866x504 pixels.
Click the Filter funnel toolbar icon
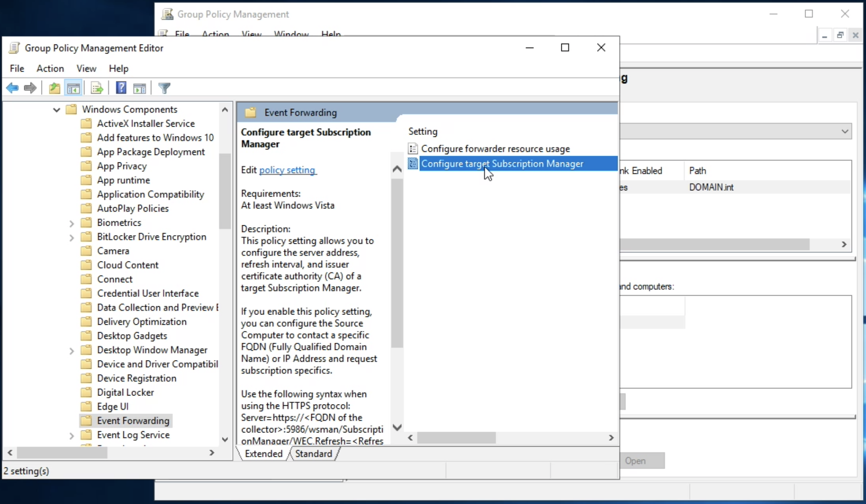pyautogui.click(x=164, y=88)
